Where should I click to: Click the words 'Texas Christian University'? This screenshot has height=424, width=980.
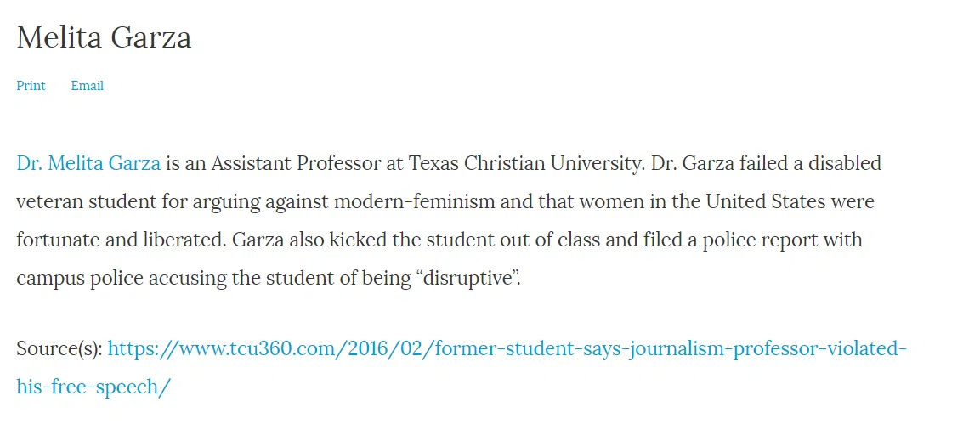[526, 164]
